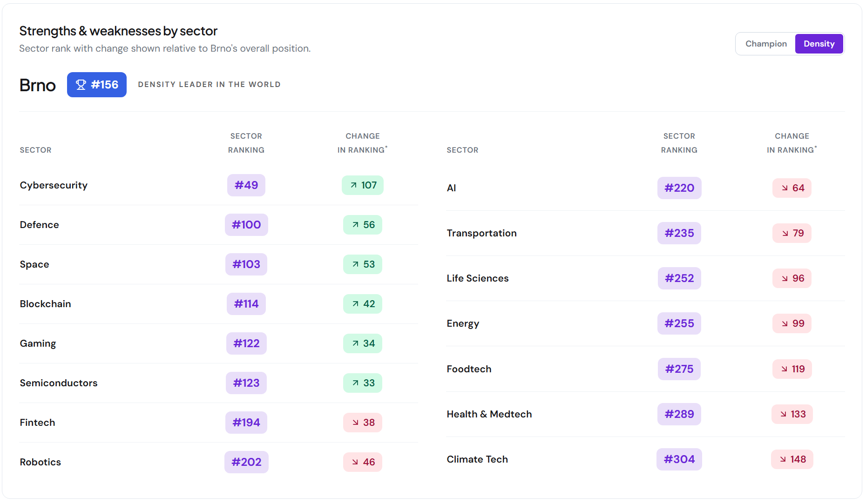Image resolution: width=866 pixels, height=504 pixels.
Task: Click the up arrow in Defence change
Action: pyautogui.click(x=356, y=225)
